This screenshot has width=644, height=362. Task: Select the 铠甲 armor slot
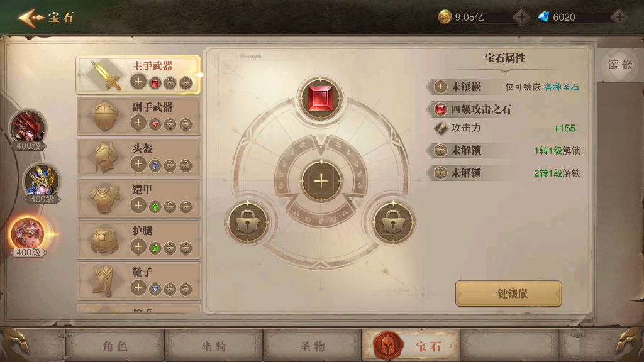(139, 199)
